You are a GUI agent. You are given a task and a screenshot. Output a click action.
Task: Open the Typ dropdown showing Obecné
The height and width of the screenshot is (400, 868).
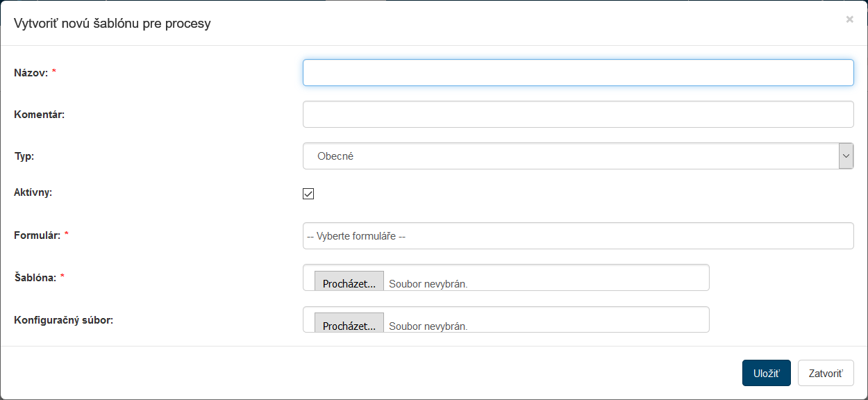tap(578, 156)
